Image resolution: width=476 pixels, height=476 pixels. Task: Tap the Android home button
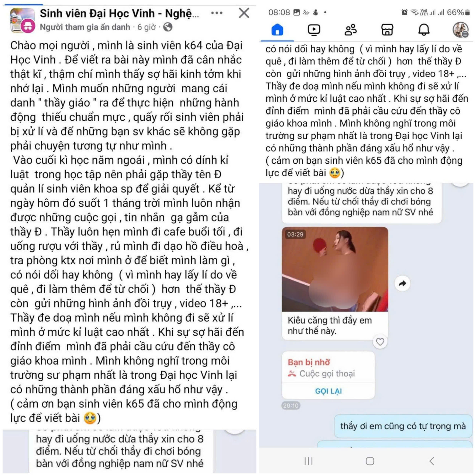370,461
